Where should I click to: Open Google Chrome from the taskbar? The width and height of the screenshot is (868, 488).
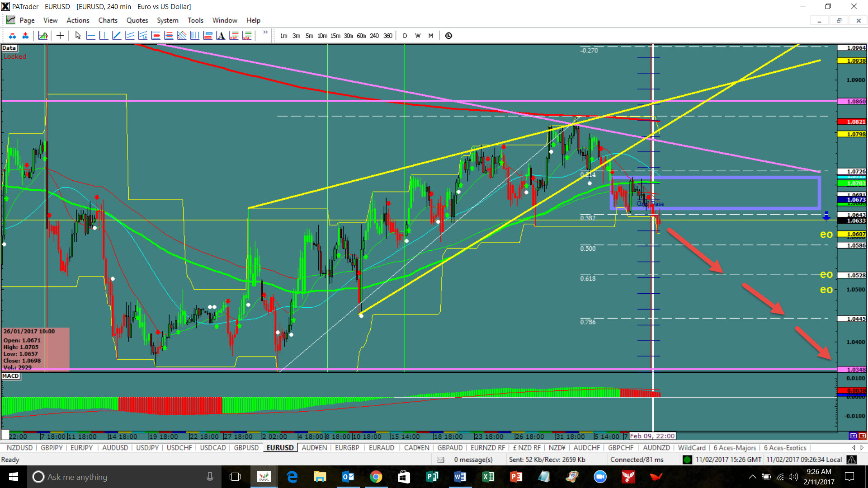tap(376, 477)
